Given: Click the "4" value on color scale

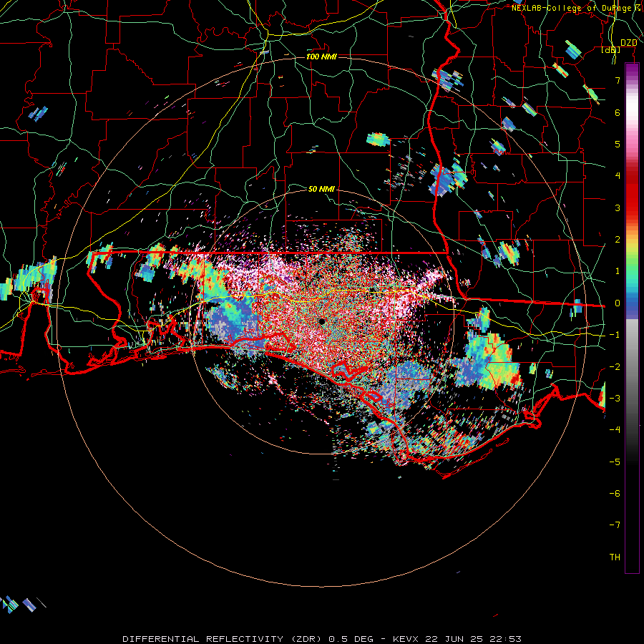Looking at the screenshot, I should point(618,176).
